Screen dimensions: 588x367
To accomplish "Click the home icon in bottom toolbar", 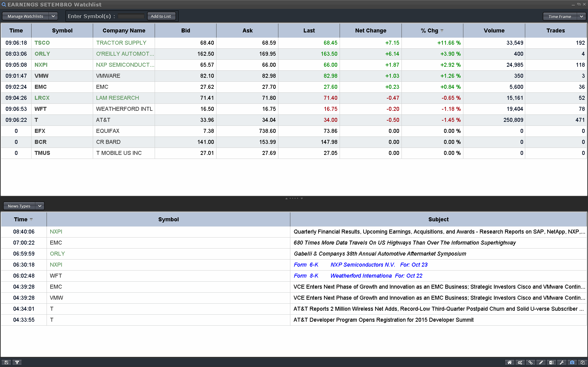I will (510, 362).
